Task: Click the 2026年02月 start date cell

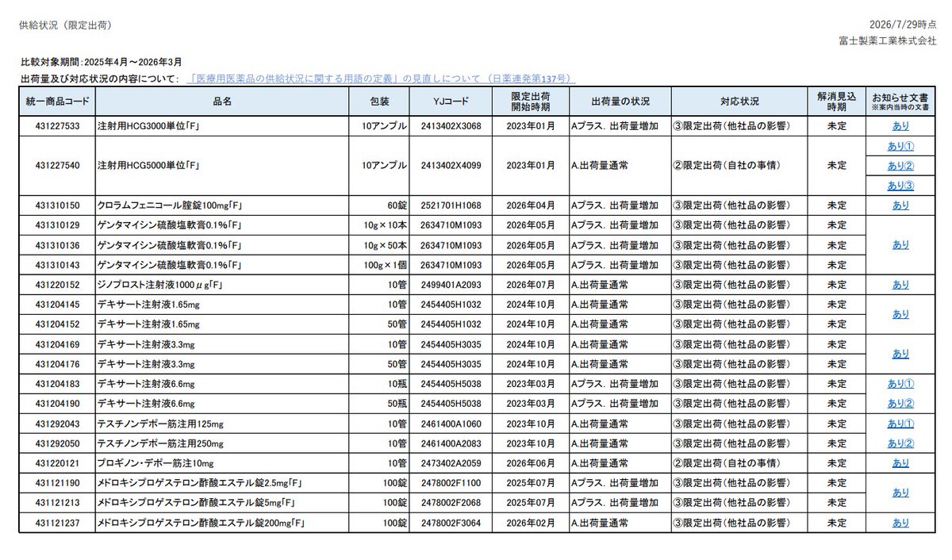Action: tap(530, 523)
